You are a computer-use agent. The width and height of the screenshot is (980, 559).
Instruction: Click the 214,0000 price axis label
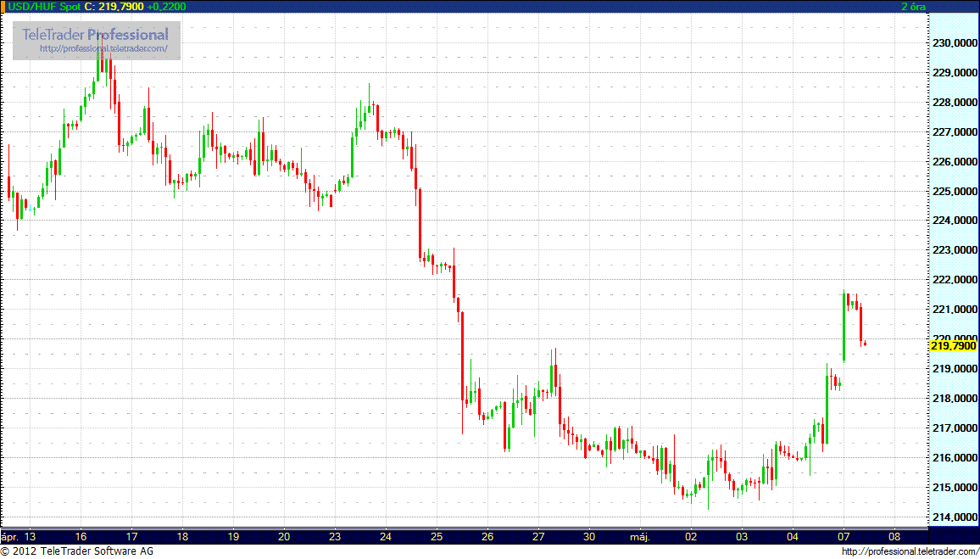(954, 517)
